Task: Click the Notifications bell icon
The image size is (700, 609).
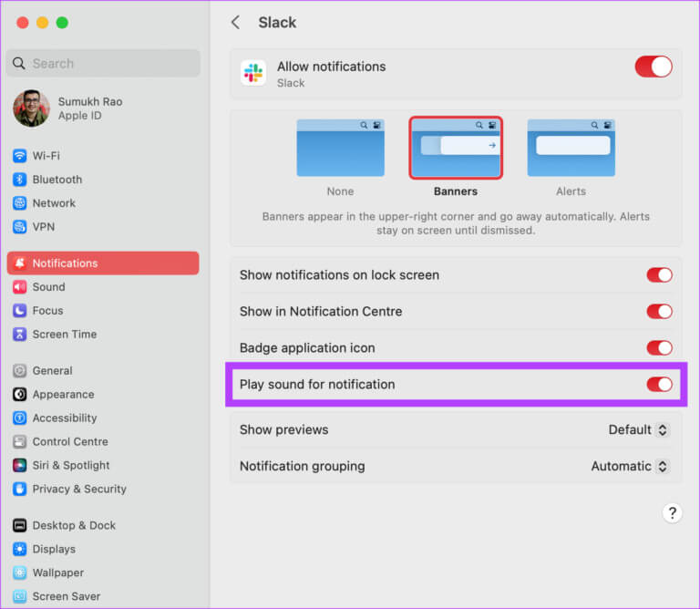Action: 20,263
